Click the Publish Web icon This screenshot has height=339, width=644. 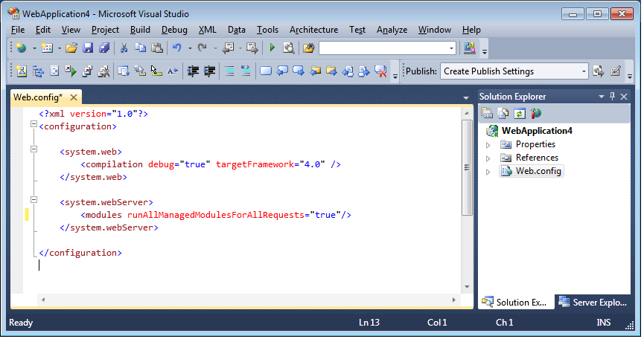click(599, 71)
